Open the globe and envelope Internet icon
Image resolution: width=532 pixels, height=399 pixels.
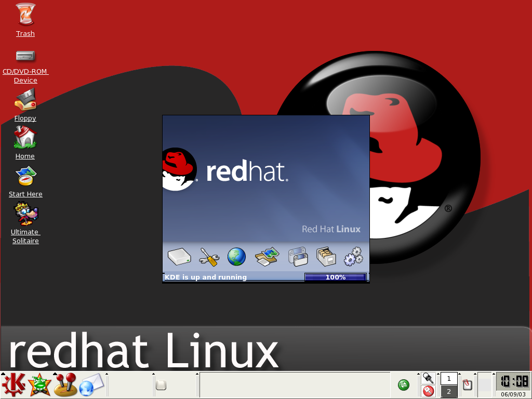91,385
